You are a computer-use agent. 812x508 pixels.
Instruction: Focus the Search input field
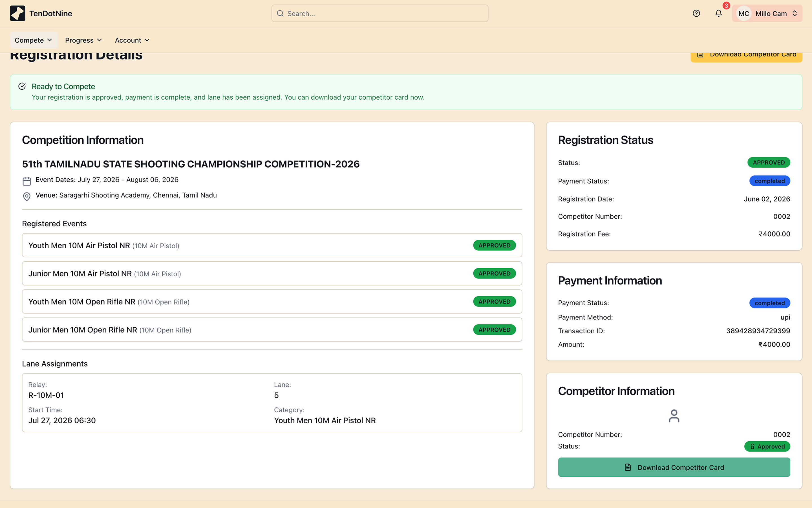(x=380, y=14)
